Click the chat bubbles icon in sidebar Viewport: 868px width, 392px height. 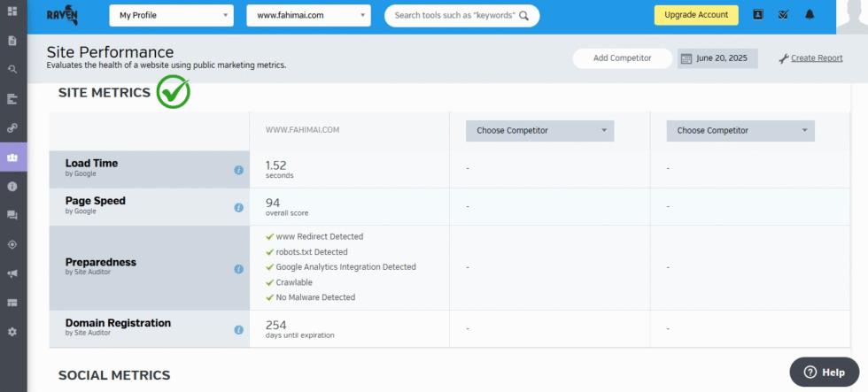coord(12,215)
